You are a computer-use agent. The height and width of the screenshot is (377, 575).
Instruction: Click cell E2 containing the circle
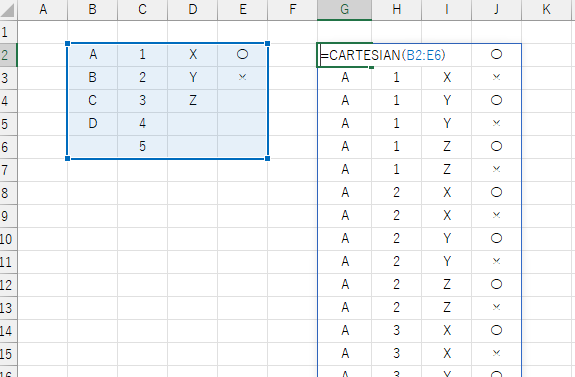pyautogui.click(x=243, y=55)
